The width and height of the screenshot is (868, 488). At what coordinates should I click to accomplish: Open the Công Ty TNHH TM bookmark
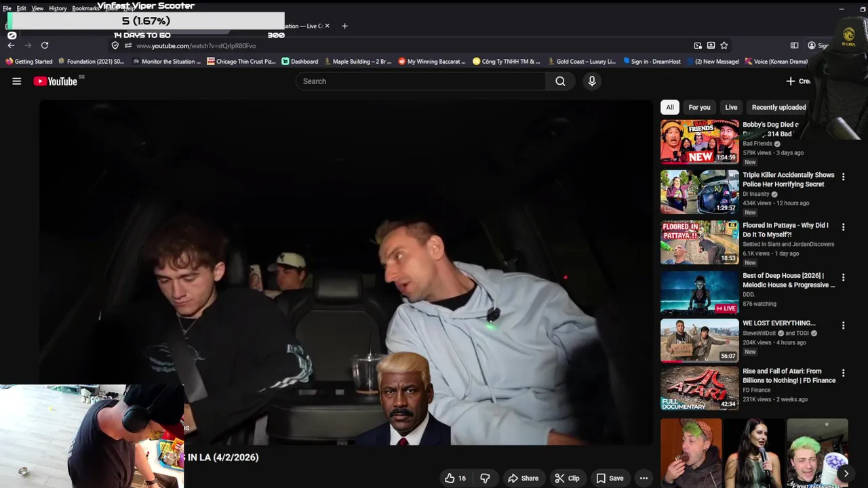pos(507,62)
